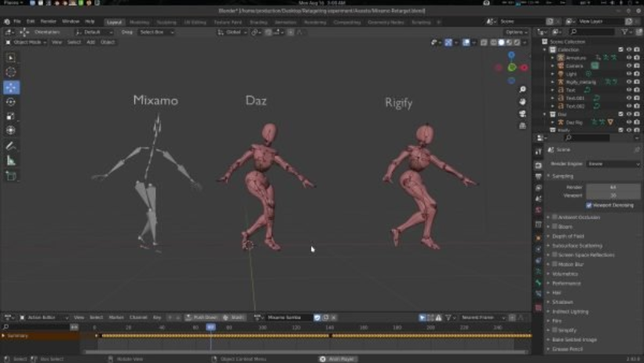Hide the Light object in the outliner
The image size is (644, 363).
click(x=629, y=74)
